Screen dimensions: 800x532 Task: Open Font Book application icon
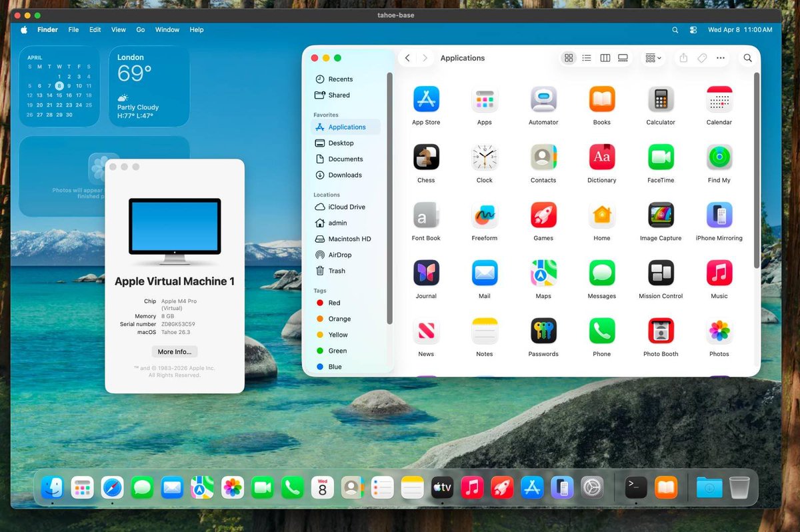pos(426,215)
